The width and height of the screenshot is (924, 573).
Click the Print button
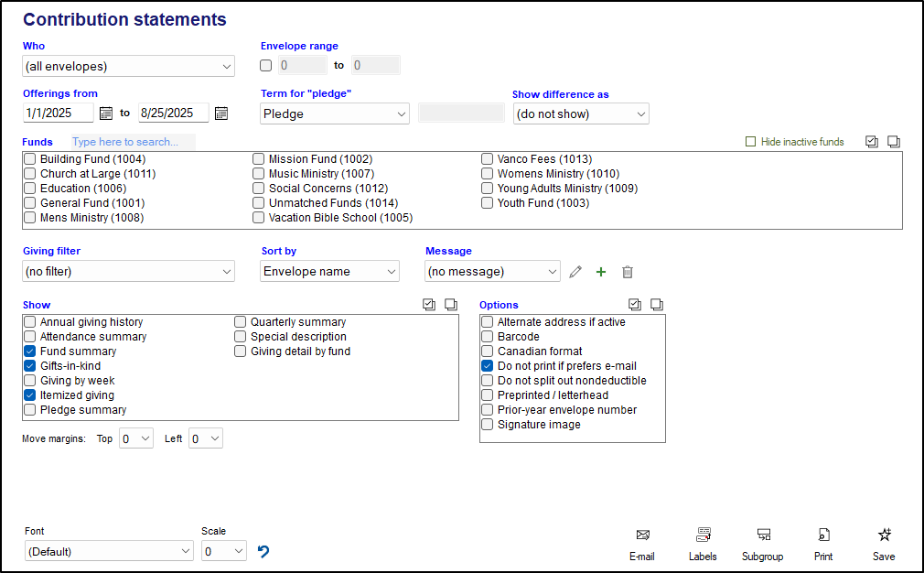823,544
